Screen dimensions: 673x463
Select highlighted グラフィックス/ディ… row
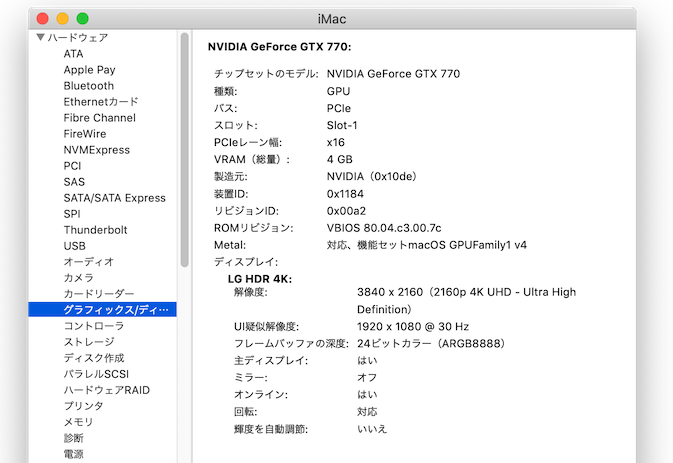pos(102,309)
